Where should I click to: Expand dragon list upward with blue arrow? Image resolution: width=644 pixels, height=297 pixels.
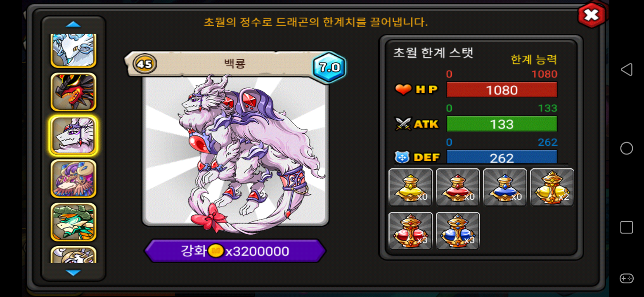click(x=73, y=24)
